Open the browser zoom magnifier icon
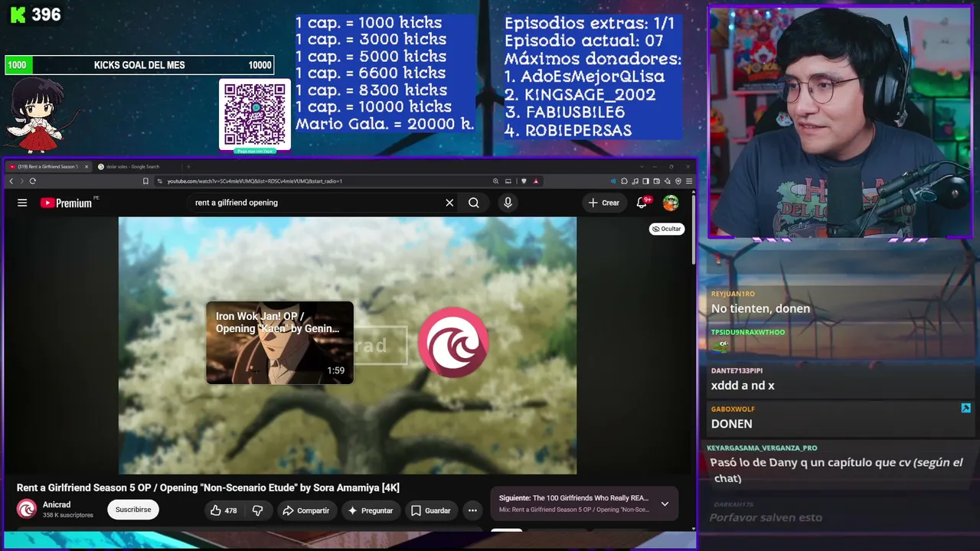This screenshot has width=980, height=551. (x=495, y=181)
